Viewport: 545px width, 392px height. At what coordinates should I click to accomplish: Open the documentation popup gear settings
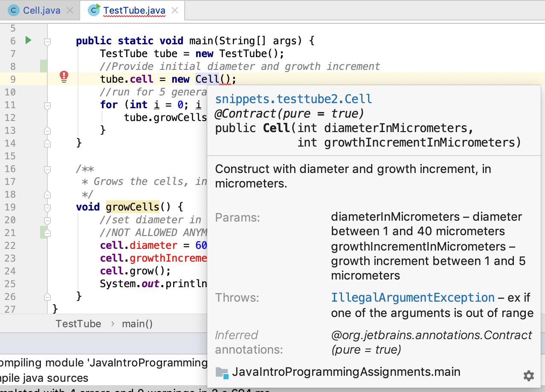click(x=529, y=376)
